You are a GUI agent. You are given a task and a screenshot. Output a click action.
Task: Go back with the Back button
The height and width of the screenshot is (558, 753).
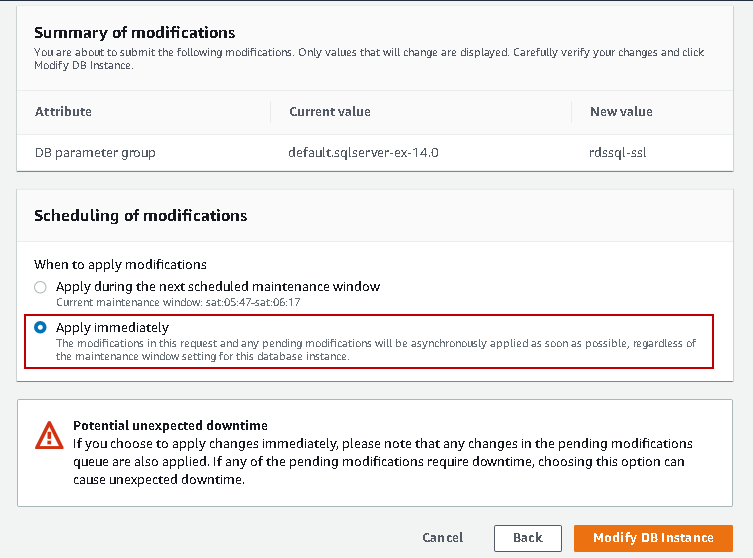[x=527, y=537]
